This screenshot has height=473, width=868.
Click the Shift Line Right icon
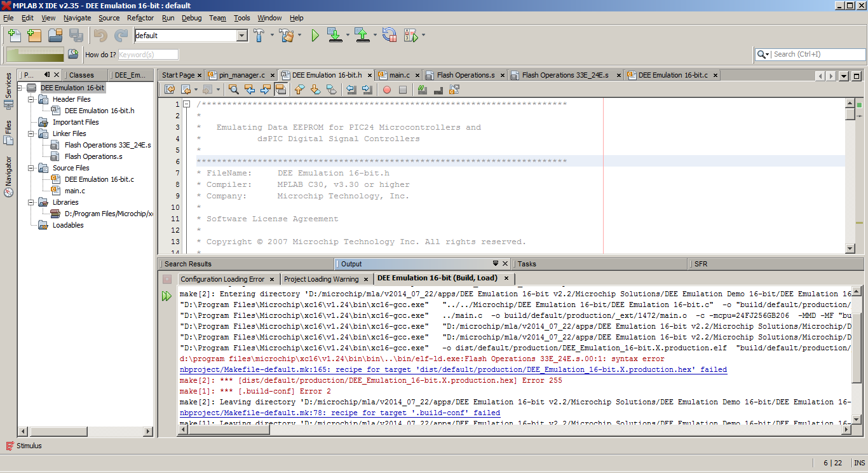click(x=367, y=90)
